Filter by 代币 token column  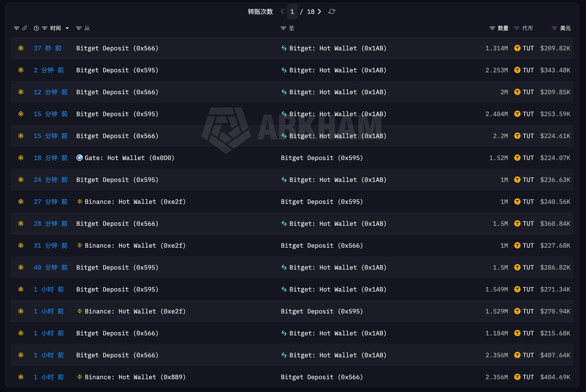(523, 28)
